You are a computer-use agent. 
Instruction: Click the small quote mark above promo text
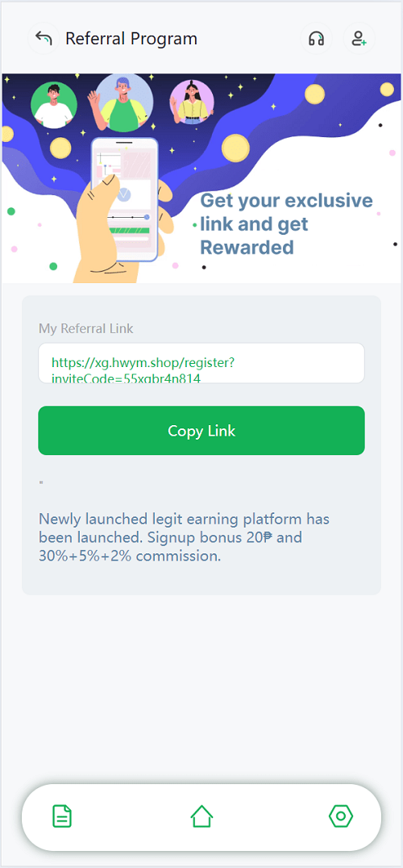41,482
